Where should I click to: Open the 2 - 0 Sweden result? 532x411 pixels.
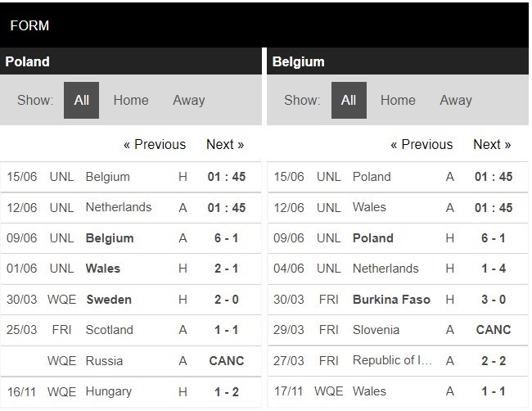point(131,300)
